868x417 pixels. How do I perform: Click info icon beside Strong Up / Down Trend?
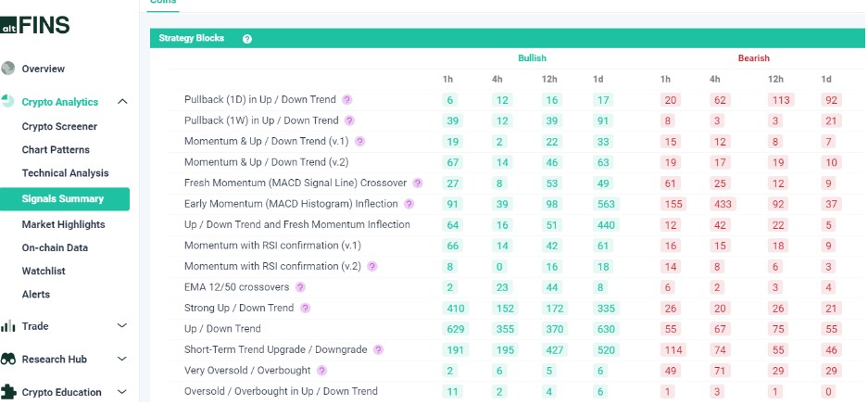tap(305, 308)
